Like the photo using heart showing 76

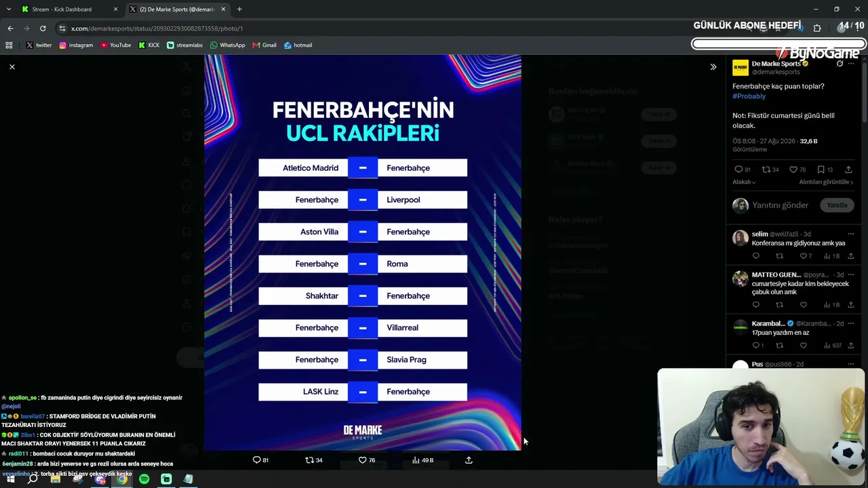[x=362, y=460]
